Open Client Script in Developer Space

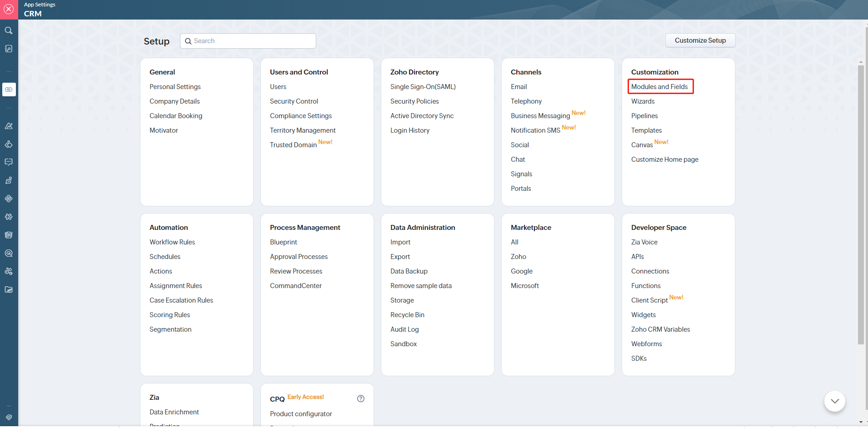(x=649, y=300)
